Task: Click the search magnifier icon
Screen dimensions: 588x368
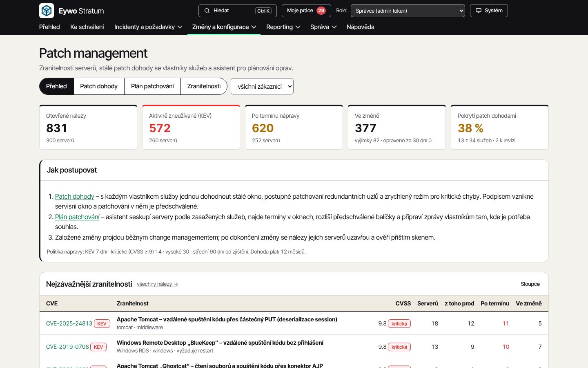Action: [207, 11]
